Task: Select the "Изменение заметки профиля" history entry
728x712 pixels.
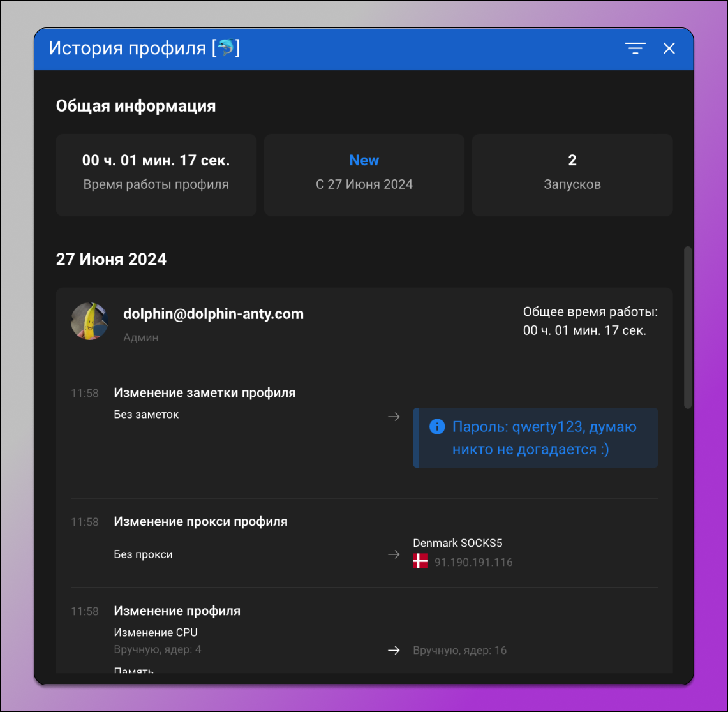Action: 204,392
